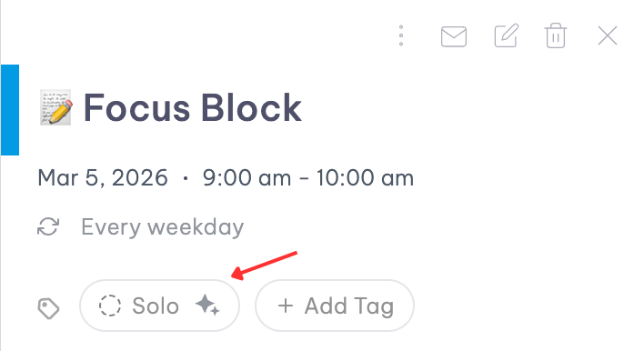Click the tag label icon
Screen dimensions: 644x351
coord(48,308)
